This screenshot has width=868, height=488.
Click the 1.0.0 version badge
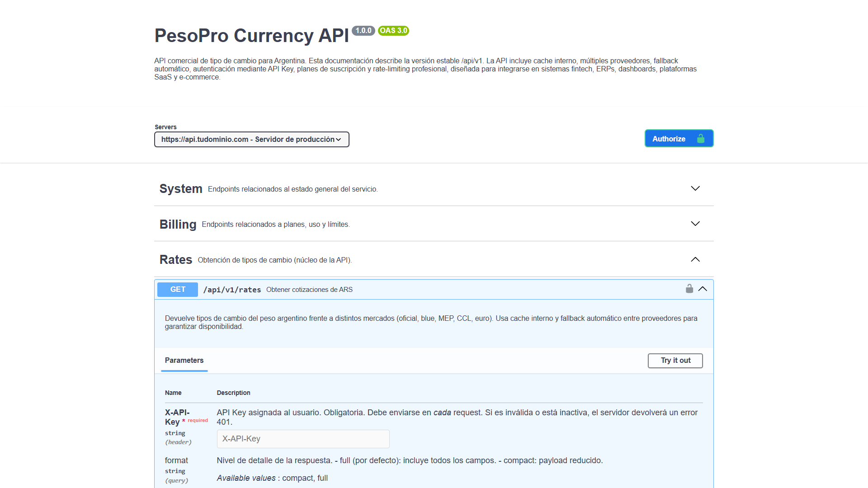363,31
